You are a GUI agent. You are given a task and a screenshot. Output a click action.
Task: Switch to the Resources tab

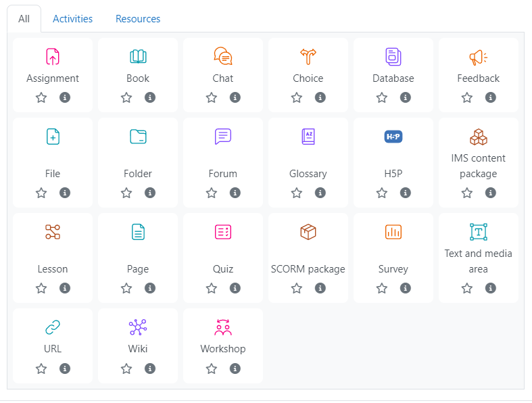point(138,19)
